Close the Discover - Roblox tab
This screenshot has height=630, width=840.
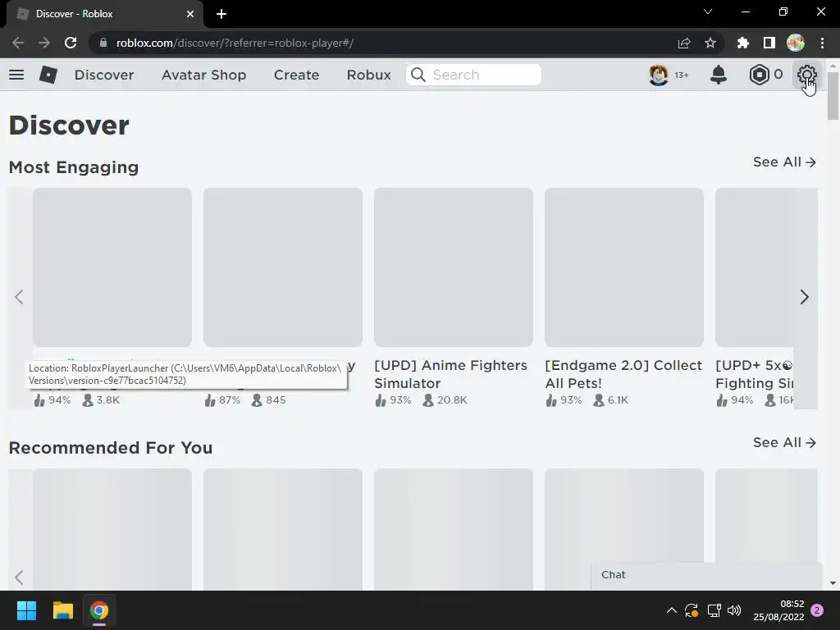190,14
